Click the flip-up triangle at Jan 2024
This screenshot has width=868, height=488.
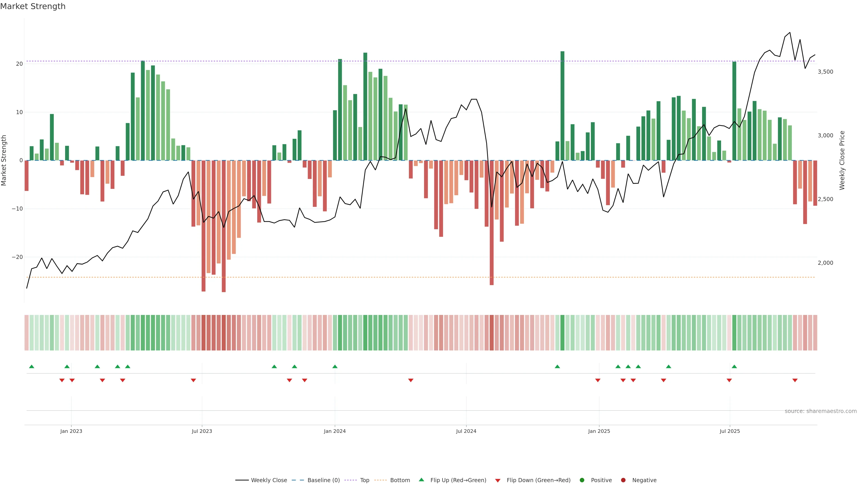[x=335, y=366]
